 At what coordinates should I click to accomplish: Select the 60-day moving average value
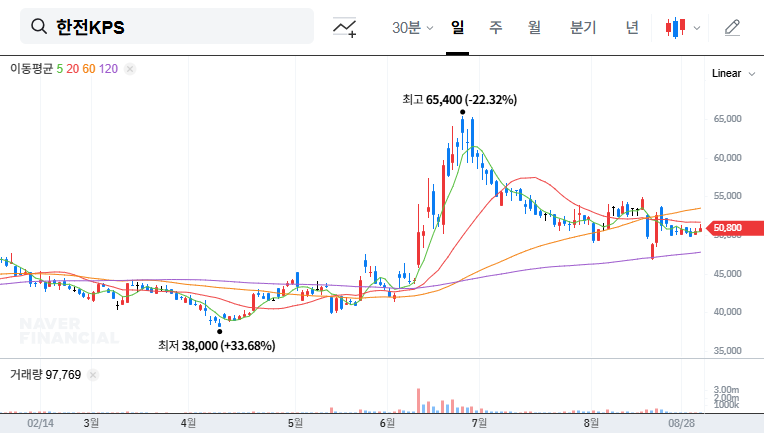click(89, 69)
